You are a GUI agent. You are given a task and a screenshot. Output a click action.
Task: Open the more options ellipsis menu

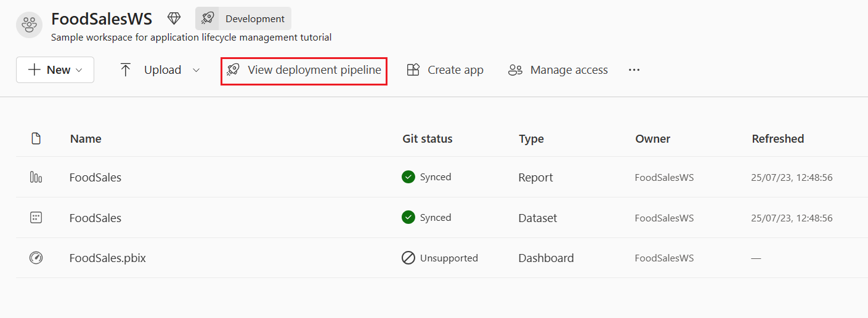tap(634, 70)
